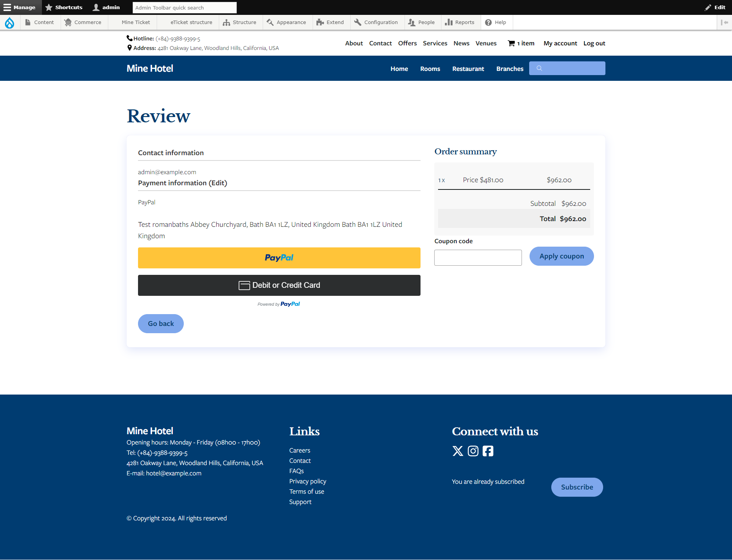
Task: Click the search input in header
Action: [567, 67]
